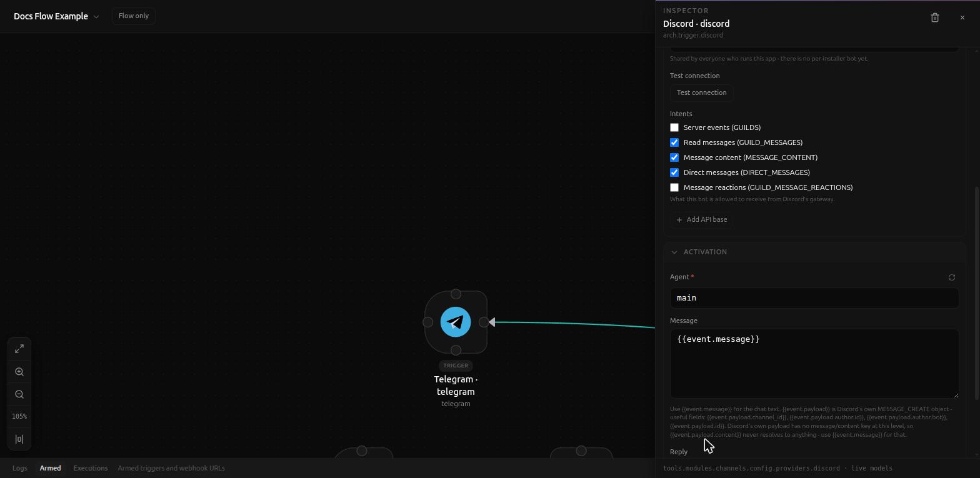
Task: Close the Inspector panel
Action: pos(962,17)
